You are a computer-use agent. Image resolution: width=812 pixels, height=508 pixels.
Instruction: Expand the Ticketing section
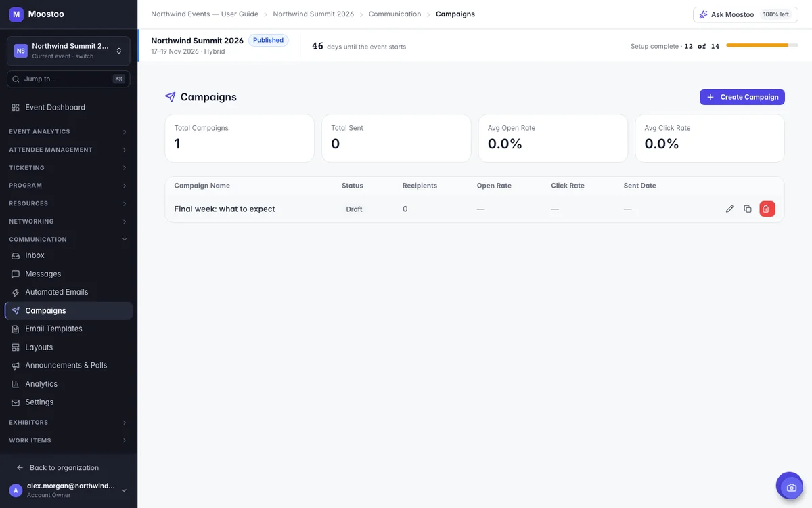[68, 168]
